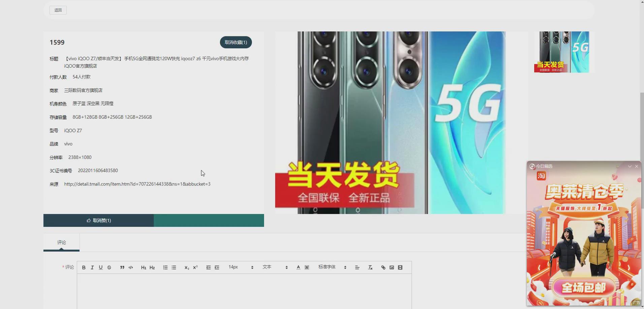Open the tmall source link
Image resolution: width=644 pixels, height=309 pixels.
137,184
